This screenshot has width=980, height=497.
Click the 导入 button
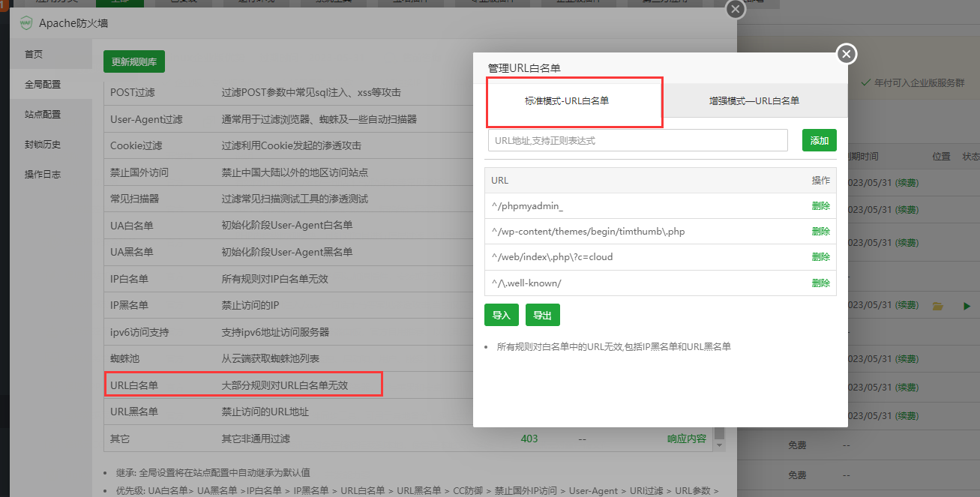click(x=502, y=316)
